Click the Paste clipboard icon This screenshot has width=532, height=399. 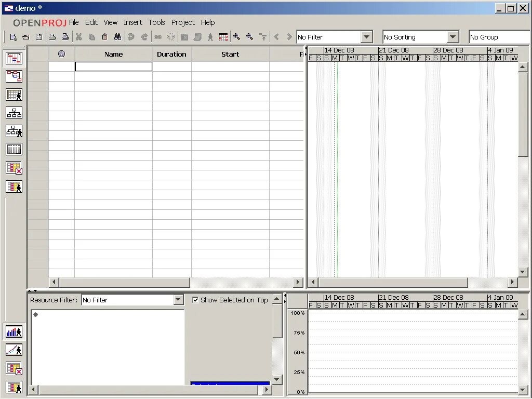coord(104,37)
